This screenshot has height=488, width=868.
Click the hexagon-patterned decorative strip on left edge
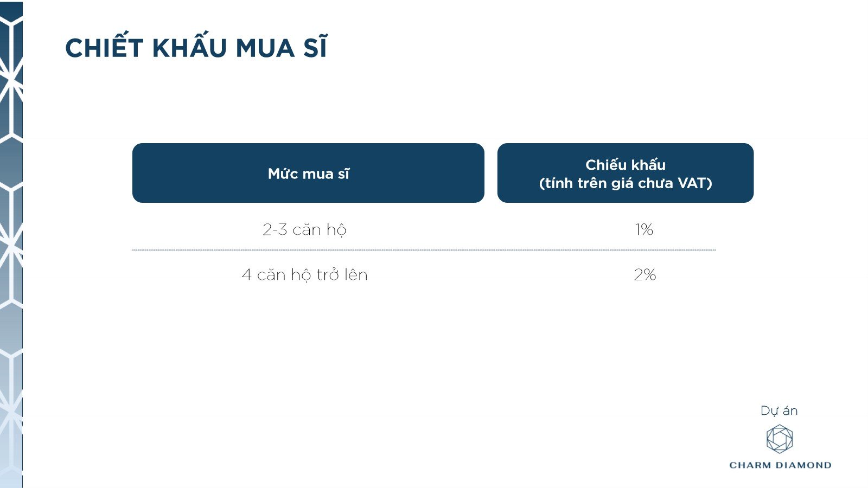coord(11,244)
